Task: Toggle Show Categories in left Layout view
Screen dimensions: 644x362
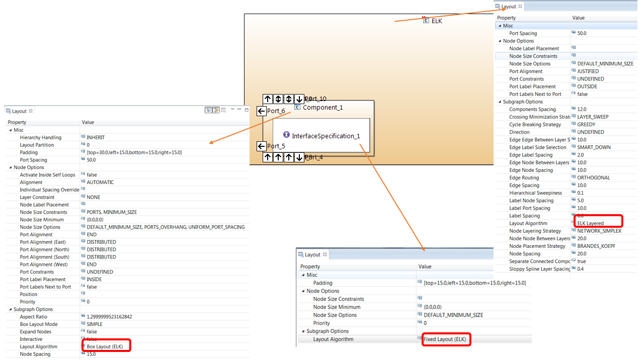Action: tap(208, 110)
